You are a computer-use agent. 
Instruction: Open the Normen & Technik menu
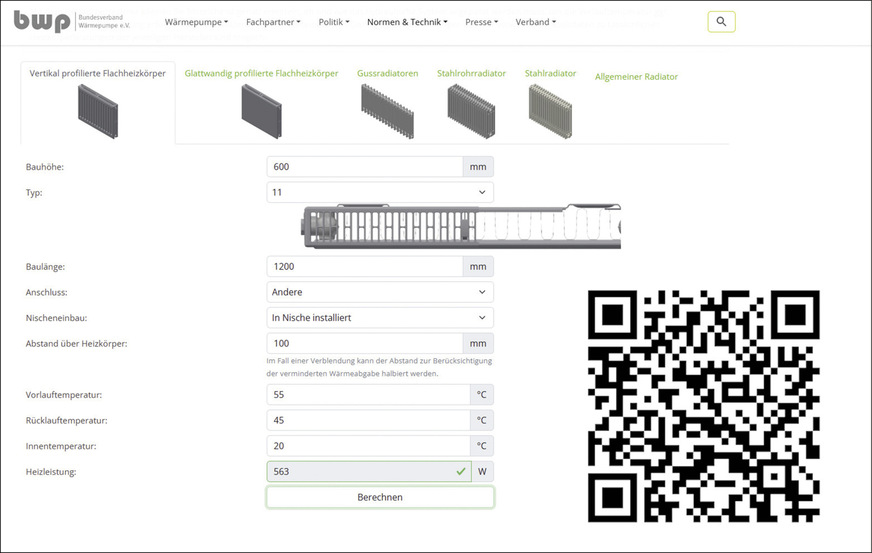(x=407, y=22)
